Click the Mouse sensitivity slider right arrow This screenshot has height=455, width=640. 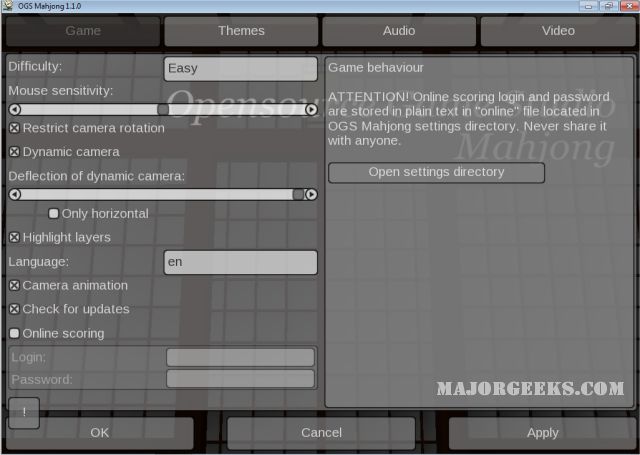click(311, 109)
